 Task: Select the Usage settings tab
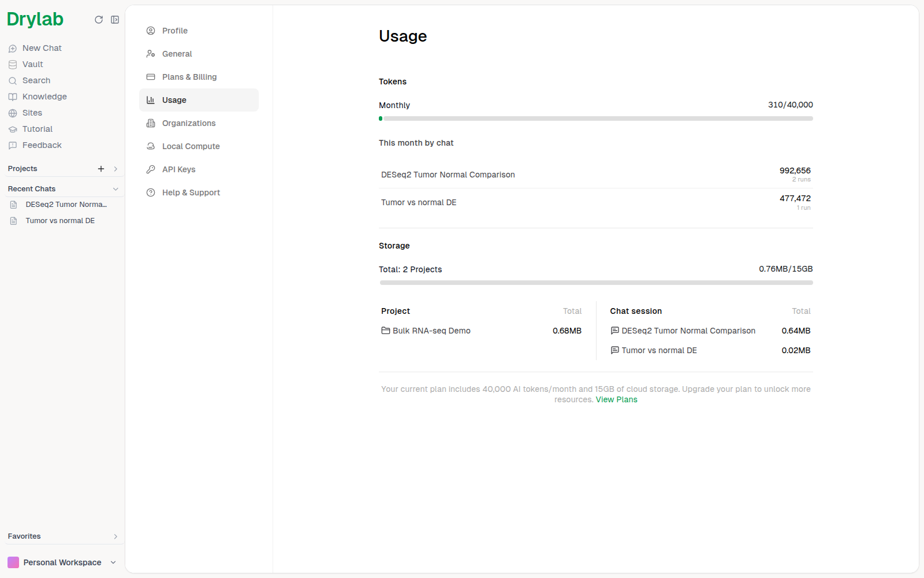[199, 100]
